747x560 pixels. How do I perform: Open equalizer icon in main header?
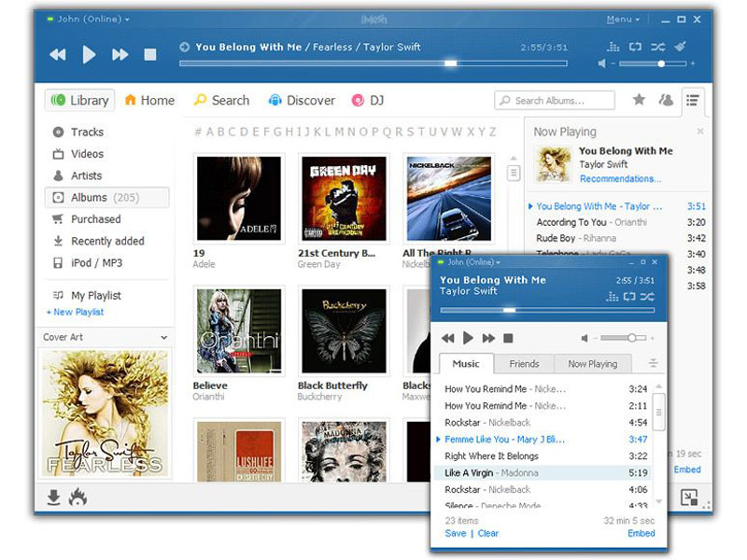[x=613, y=47]
